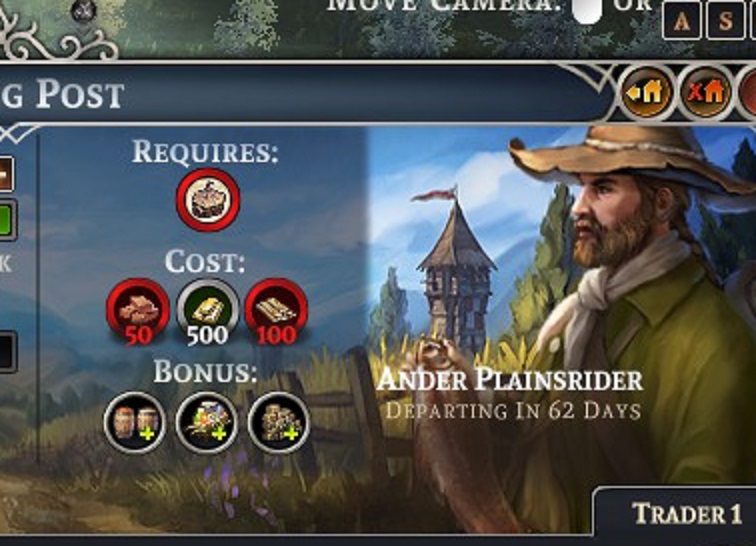
Task: Click the food goods bonus icon
Action: click(x=207, y=423)
